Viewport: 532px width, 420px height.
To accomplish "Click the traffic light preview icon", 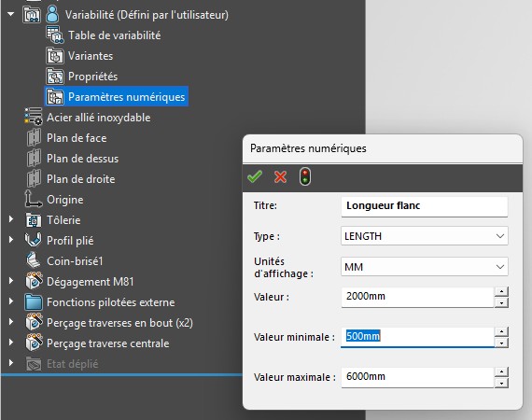I will [x=305, y=176].
